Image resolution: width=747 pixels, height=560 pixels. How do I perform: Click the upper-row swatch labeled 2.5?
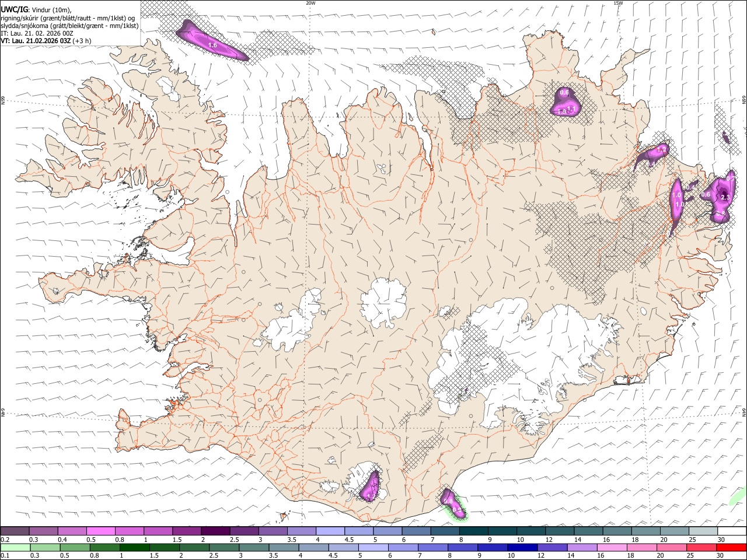pyautogui.click(x=243, y=531)
